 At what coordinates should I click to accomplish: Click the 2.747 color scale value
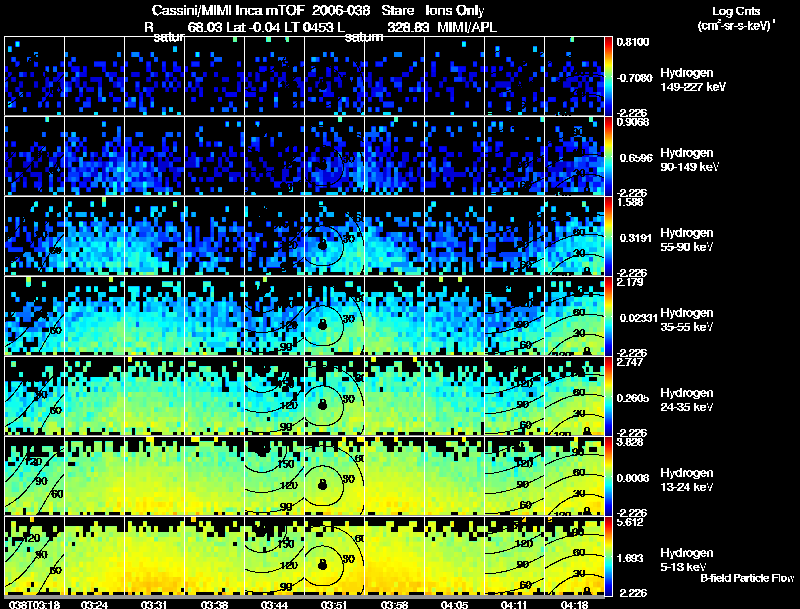630,362
